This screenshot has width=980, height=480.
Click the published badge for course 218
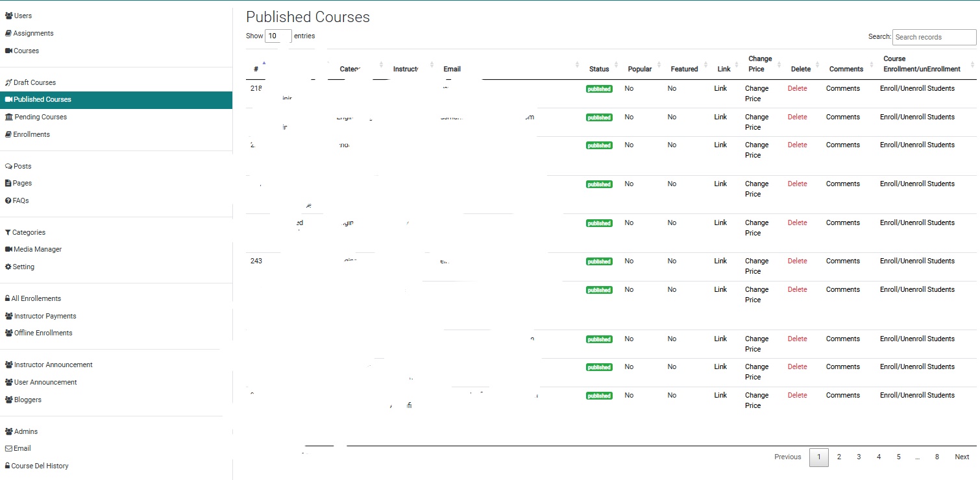tap(599, 89)
